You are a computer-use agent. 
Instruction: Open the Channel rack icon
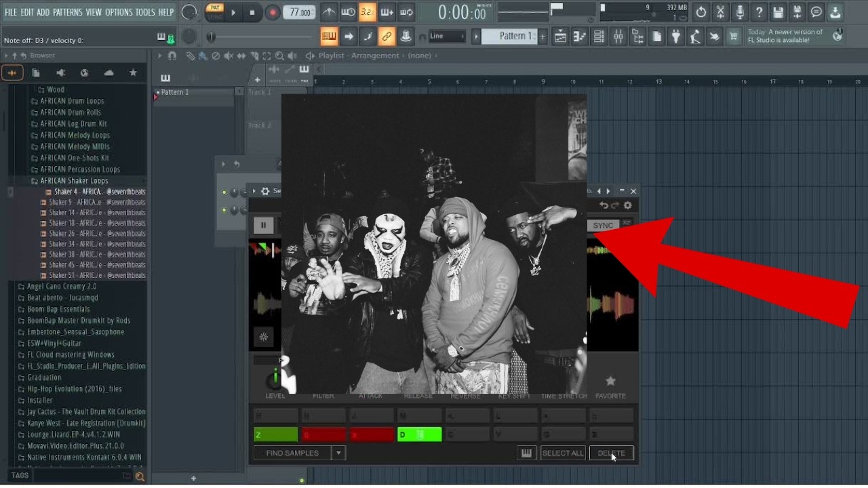599,37
